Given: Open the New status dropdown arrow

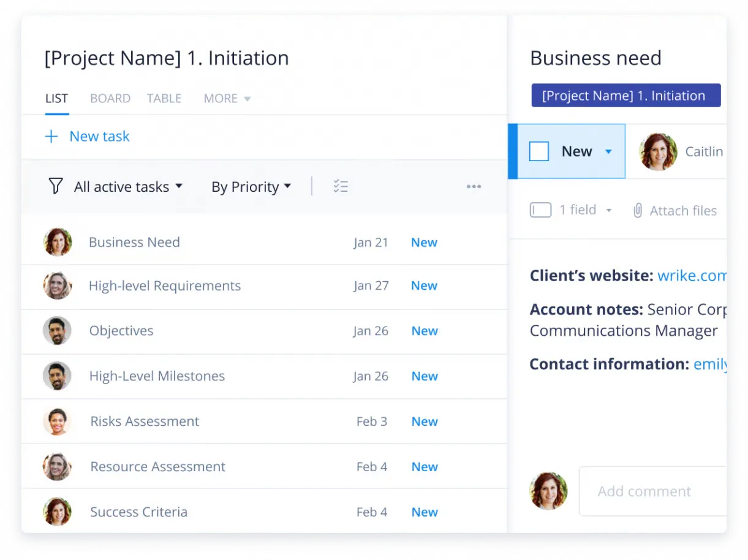Looking at the screenshot, I should point(608,151).
